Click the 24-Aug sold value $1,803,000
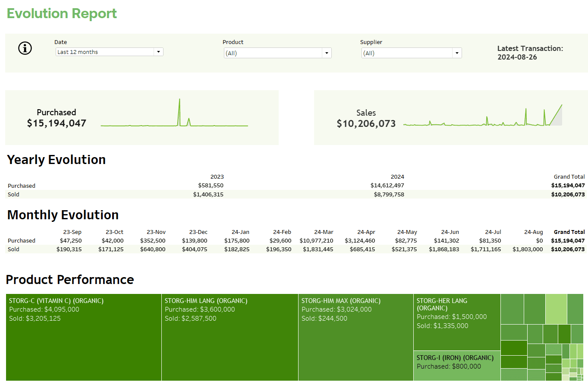The width and height of the screenshot is (588, 385). [528, 249]
